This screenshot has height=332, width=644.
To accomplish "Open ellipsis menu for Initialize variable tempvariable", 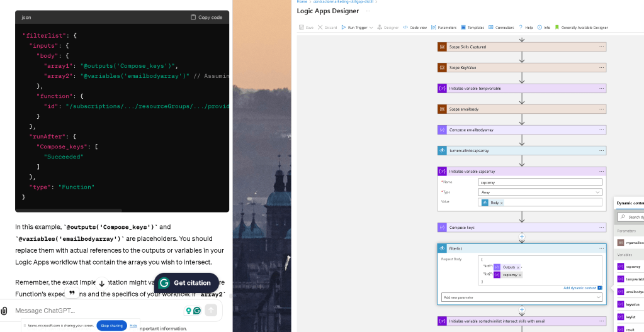I will click(x=601, y=88).
